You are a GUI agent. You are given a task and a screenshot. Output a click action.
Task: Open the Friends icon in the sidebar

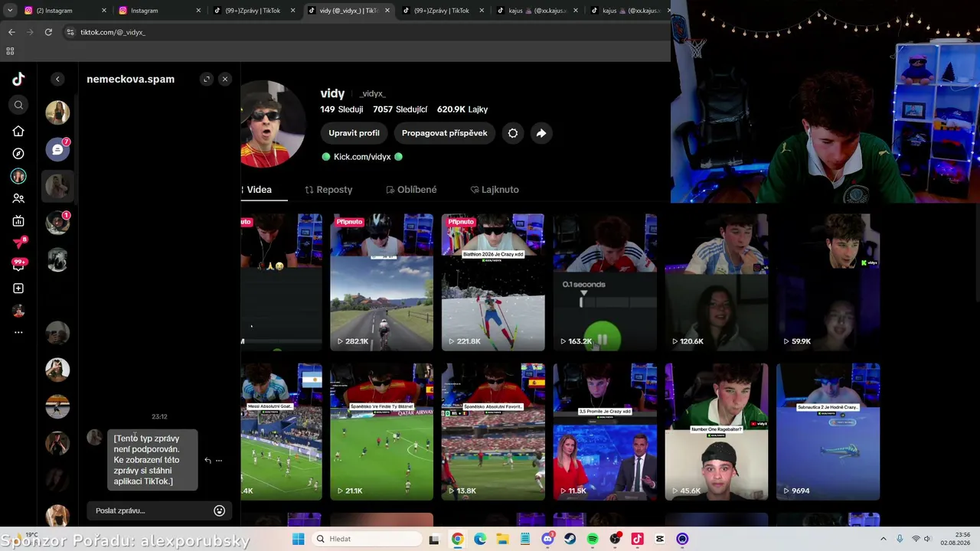[x=18, y=198]
